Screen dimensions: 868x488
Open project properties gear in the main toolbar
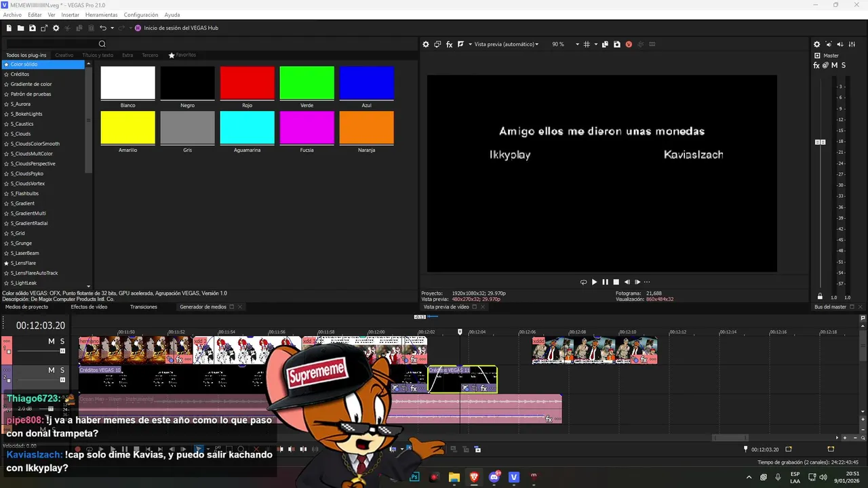click(x=56, y=28)
